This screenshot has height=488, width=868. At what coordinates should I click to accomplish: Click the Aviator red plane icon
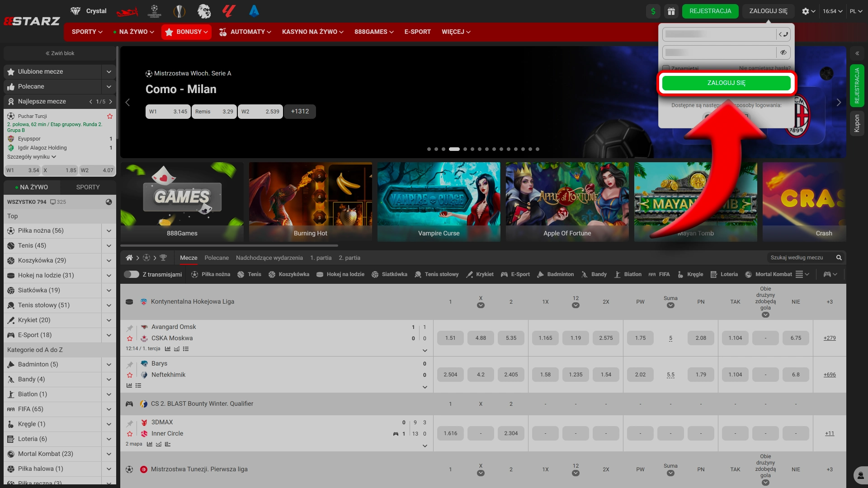(x=127, y=11)
